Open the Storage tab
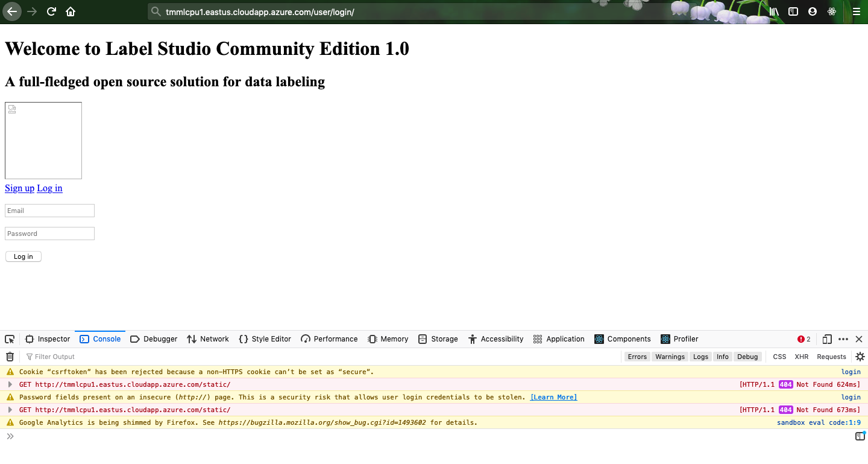The height and width of the screenshot is (464, 868). [438, 339]
